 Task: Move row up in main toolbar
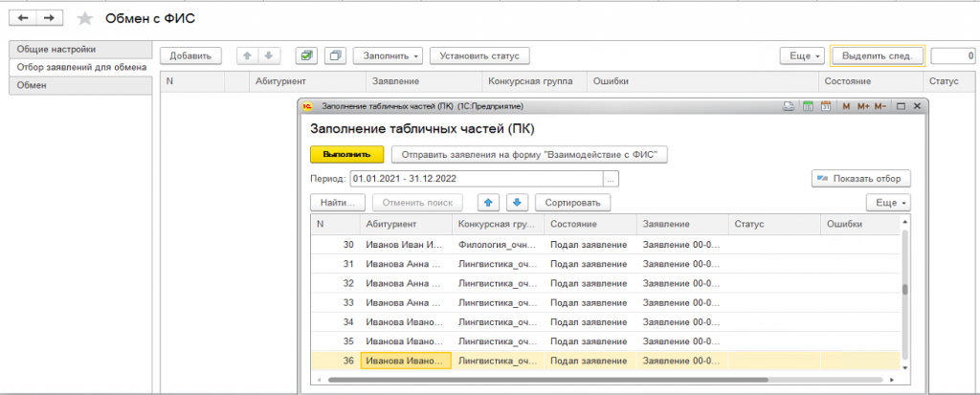click(x=247, y=55)
